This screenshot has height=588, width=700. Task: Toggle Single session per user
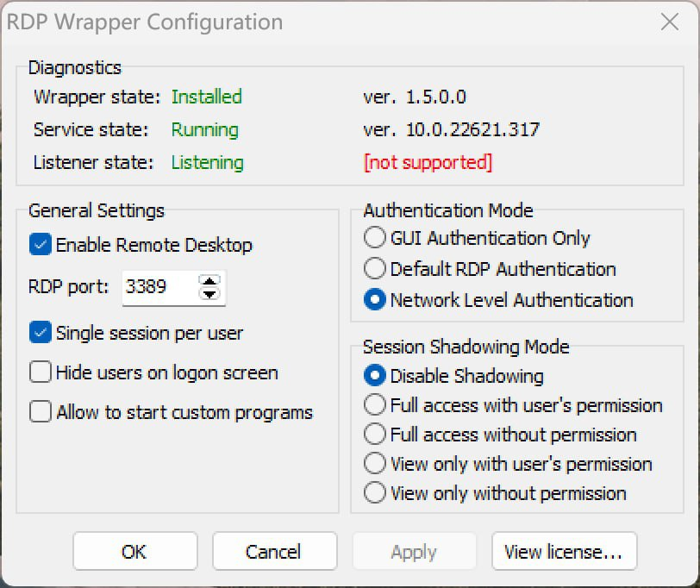(39, 334)
